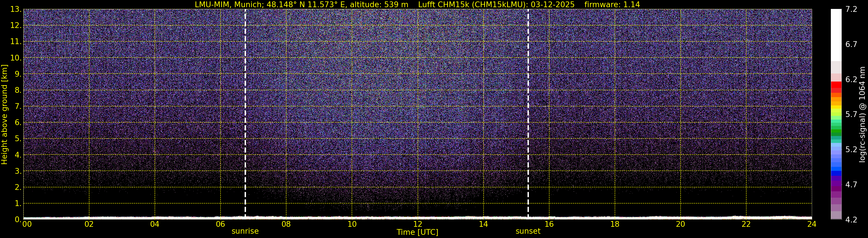Click the 12 tick label on time axis
868x238 pixels.
coord(417,224)
